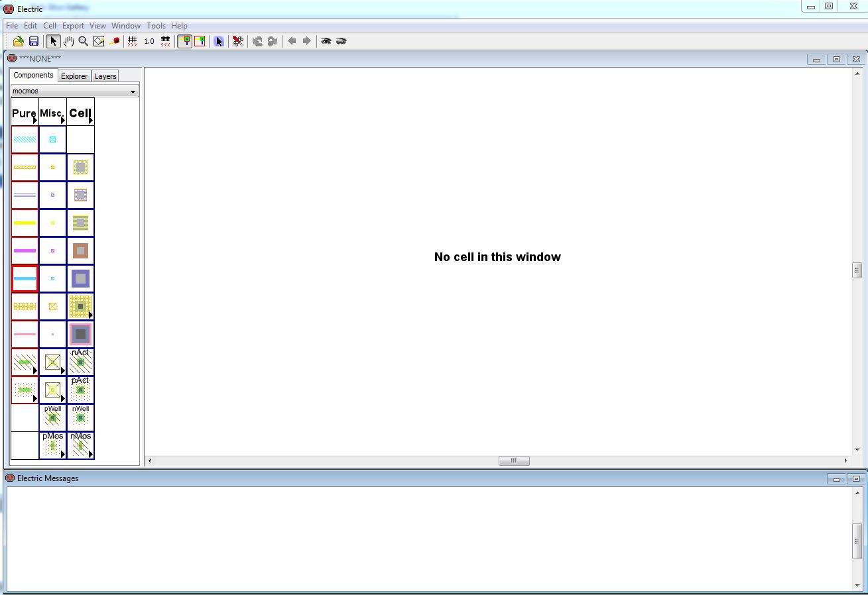
Task: Expand the Cell popup in the palette
Action: (81, 113)
